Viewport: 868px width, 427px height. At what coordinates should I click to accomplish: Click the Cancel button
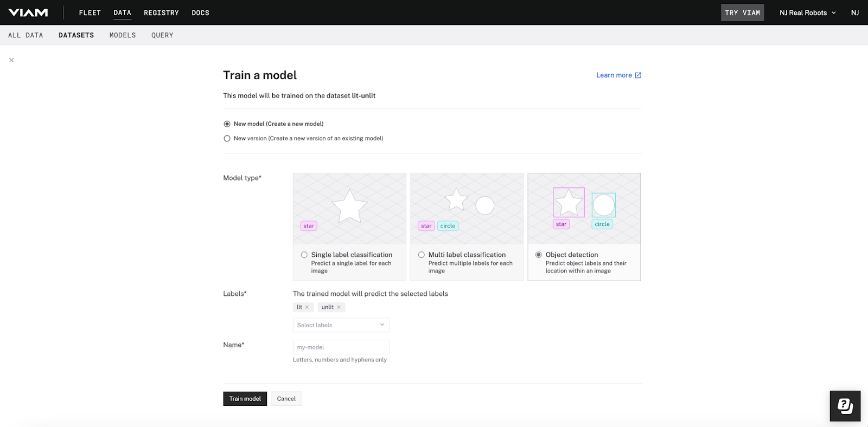click(286, 399)
